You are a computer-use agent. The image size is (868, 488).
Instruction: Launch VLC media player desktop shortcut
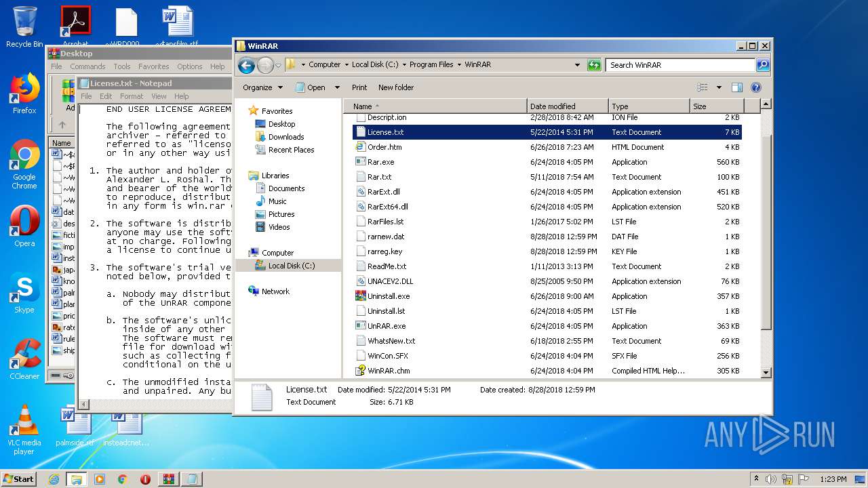tap(24, 430)
